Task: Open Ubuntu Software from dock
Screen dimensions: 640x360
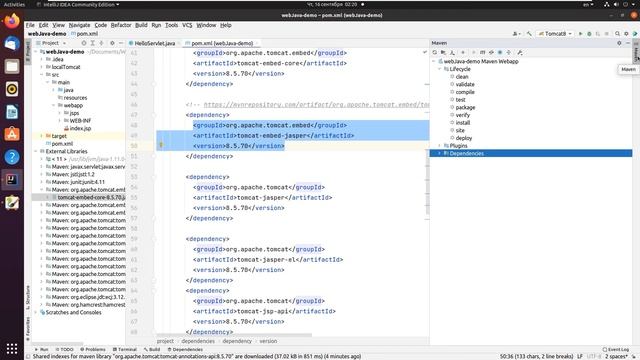Action: [12, 134]
